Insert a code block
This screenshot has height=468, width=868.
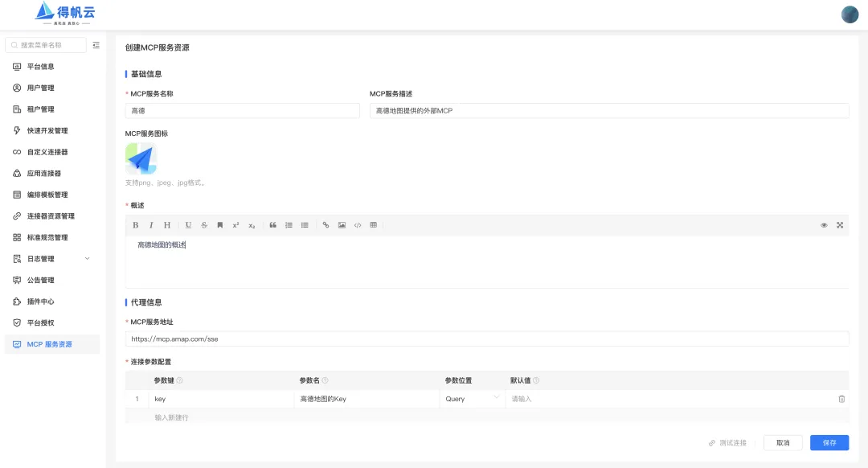(358, 225)
